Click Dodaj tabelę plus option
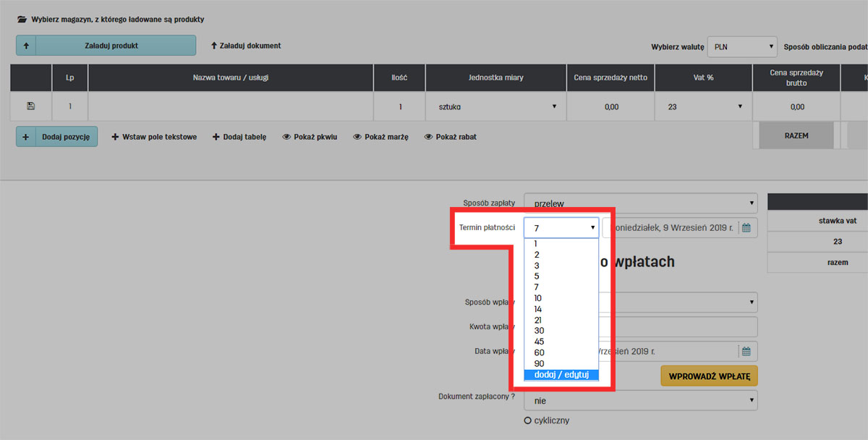The width and height of the screenshot is (868, 440). pos(239,137)
